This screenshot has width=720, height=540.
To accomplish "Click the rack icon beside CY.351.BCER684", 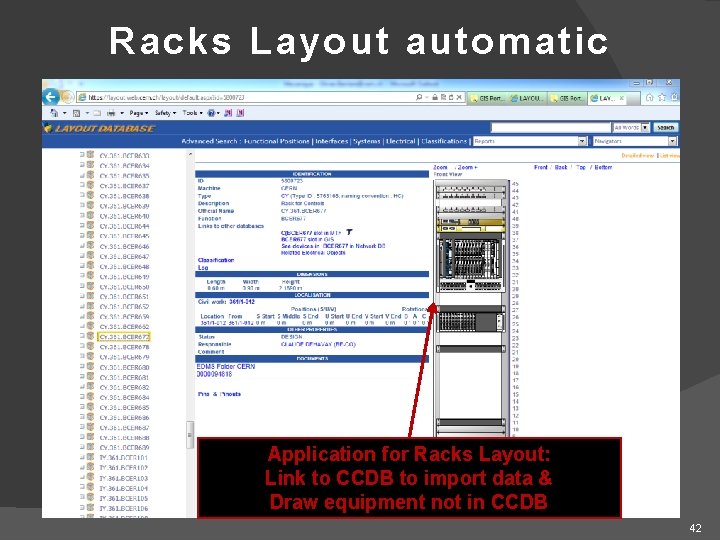I will click(90, 397).
